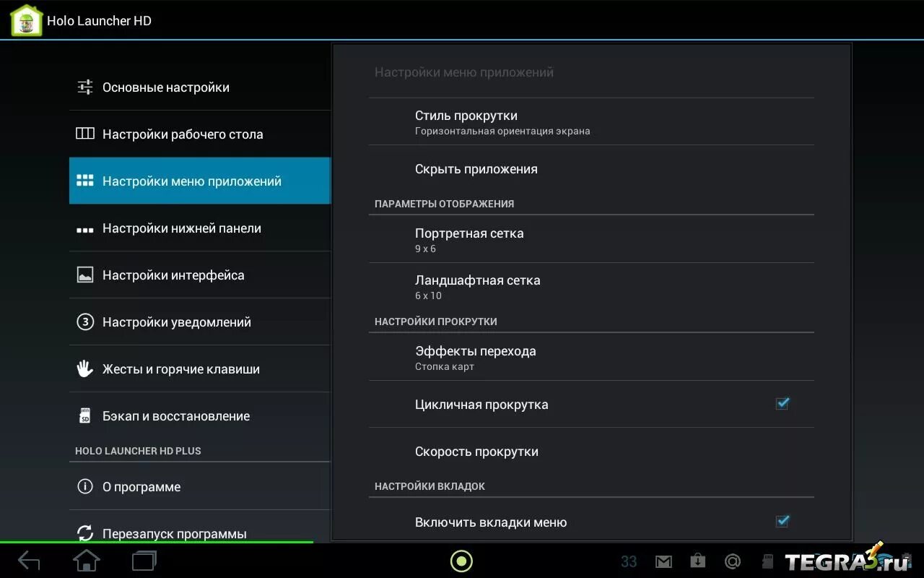The width and height of the screenshot is (924, 578).
Task: Click the Перезапуск программы refresh icon
Action: 85,533
